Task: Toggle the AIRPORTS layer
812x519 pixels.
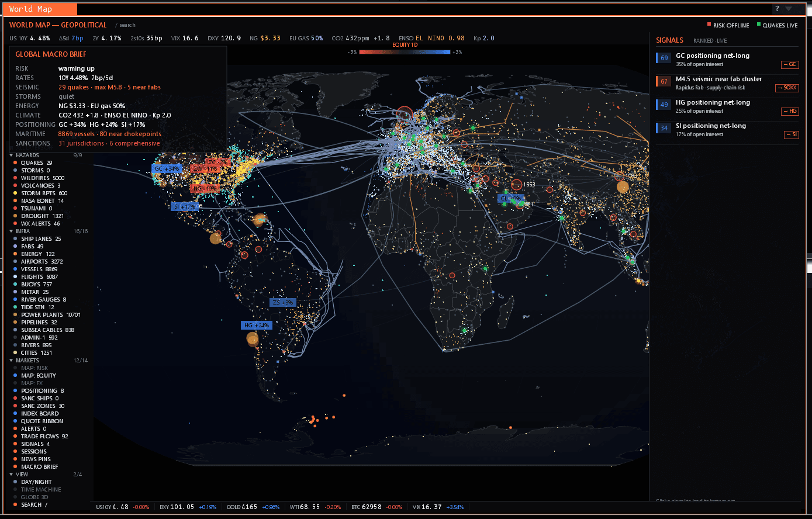Action: (37, 261)
